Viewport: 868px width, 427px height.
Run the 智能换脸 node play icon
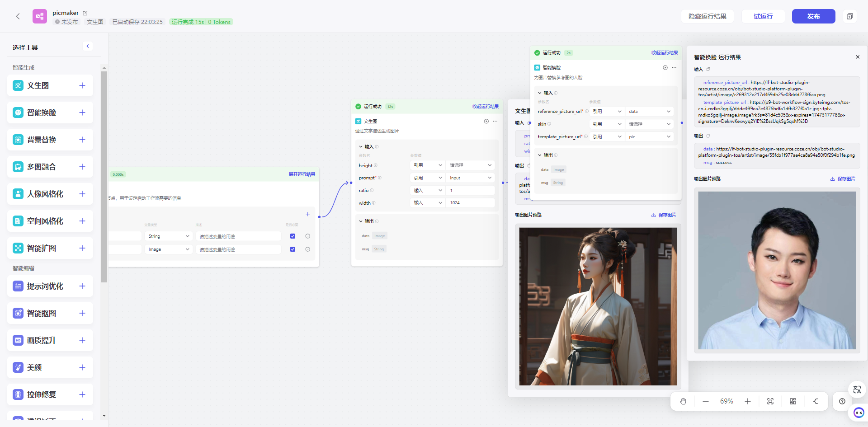[x=665, y=68]
